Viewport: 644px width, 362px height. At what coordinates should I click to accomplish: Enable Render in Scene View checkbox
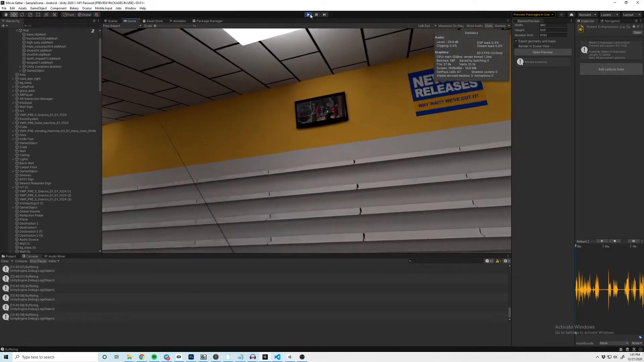516,46
